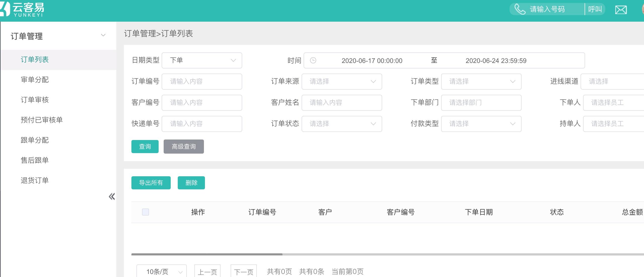Click the phone handset icon in header

coord(520,9)
